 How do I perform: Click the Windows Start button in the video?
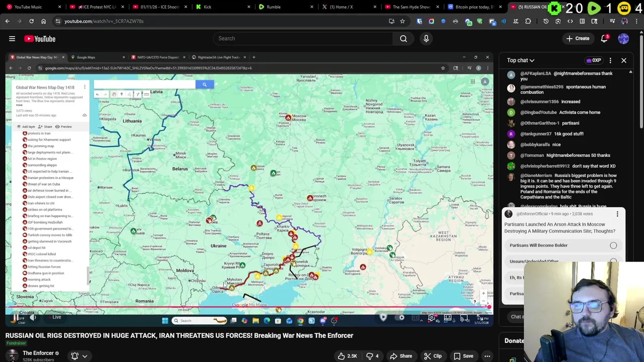(165, 320)
